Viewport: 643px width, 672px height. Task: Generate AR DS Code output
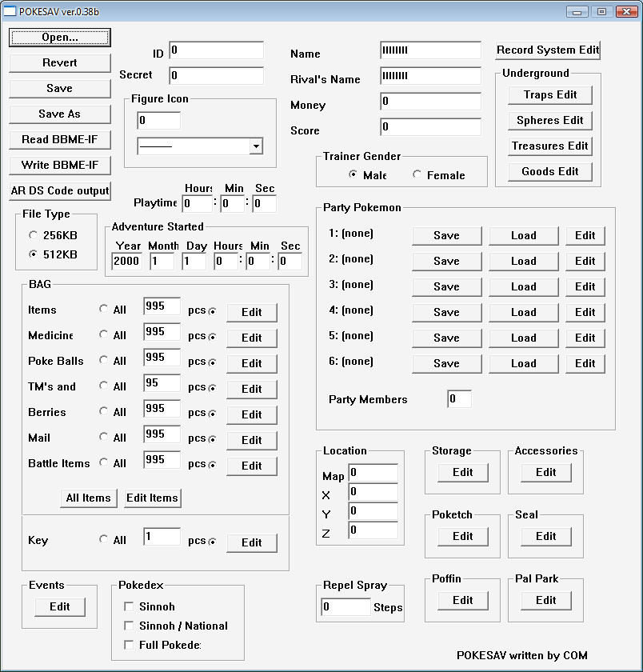[58, 190]
